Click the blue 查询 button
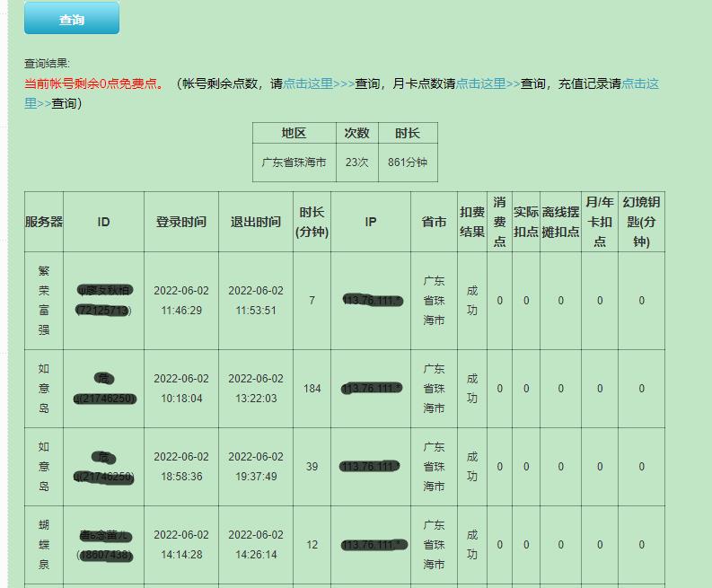 (72, 18)
